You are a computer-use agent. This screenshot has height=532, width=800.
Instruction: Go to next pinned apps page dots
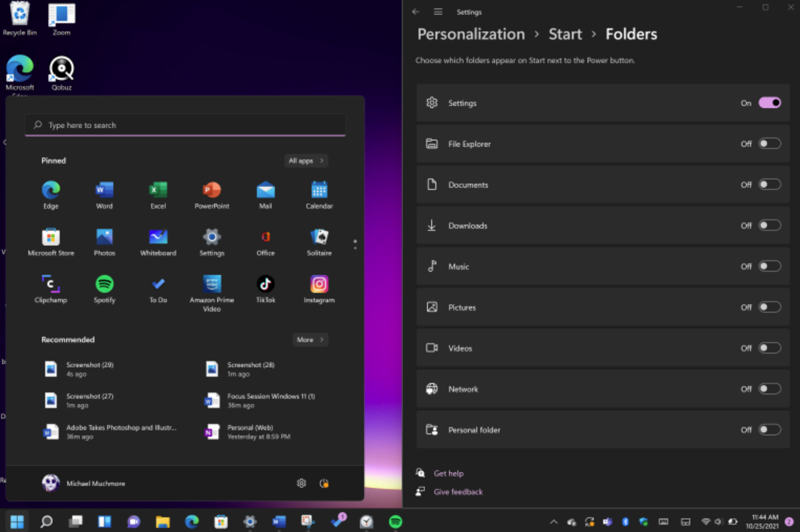(x=355, y=245)
